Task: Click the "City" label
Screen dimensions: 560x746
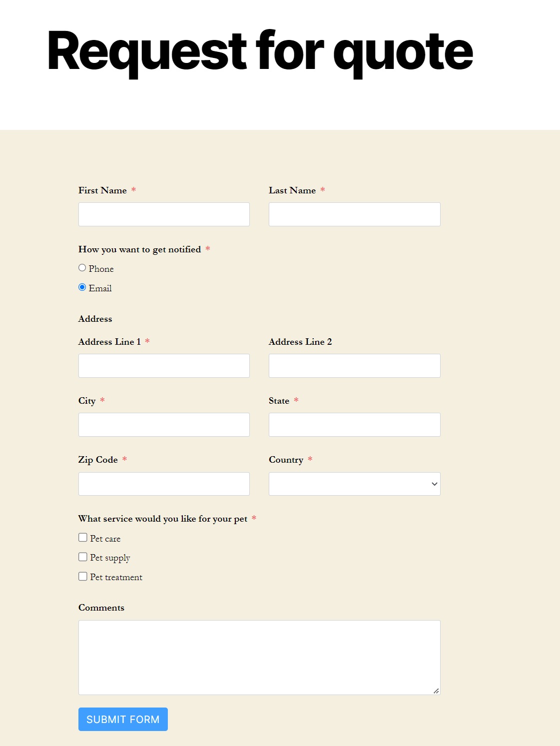Action: [x=87, y=401]
